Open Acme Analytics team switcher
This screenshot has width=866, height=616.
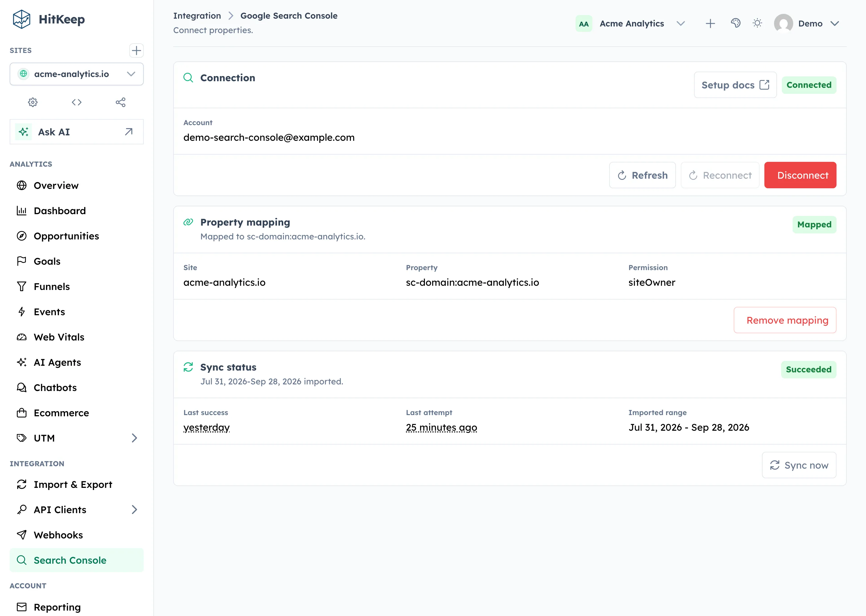631,23
